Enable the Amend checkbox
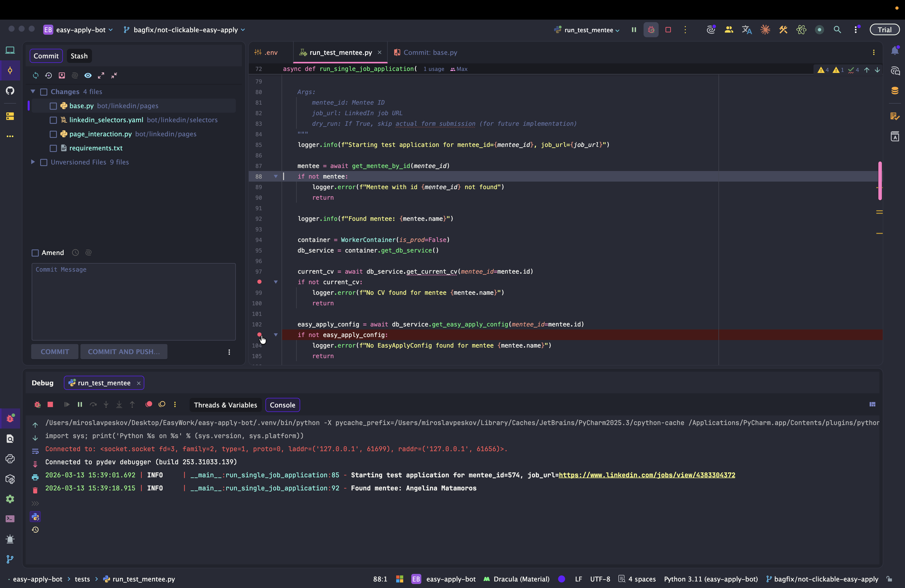 click(35, 253)
